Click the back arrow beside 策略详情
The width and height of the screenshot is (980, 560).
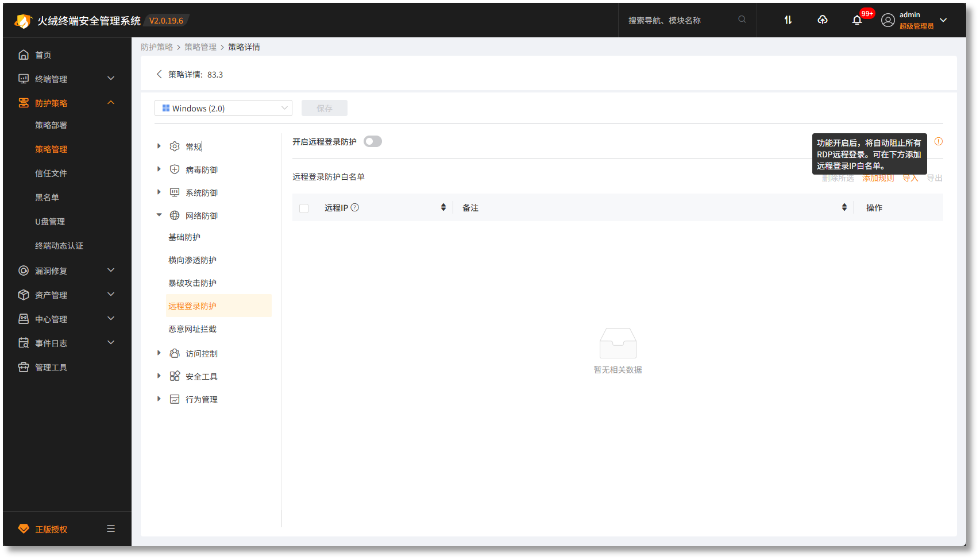pos(159,74)
